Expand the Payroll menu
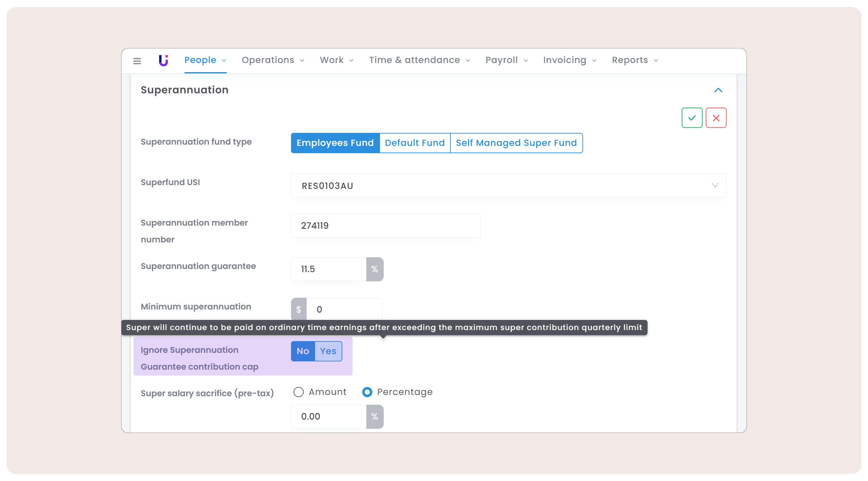Viewport: 868px width, 481px height. 506,60
